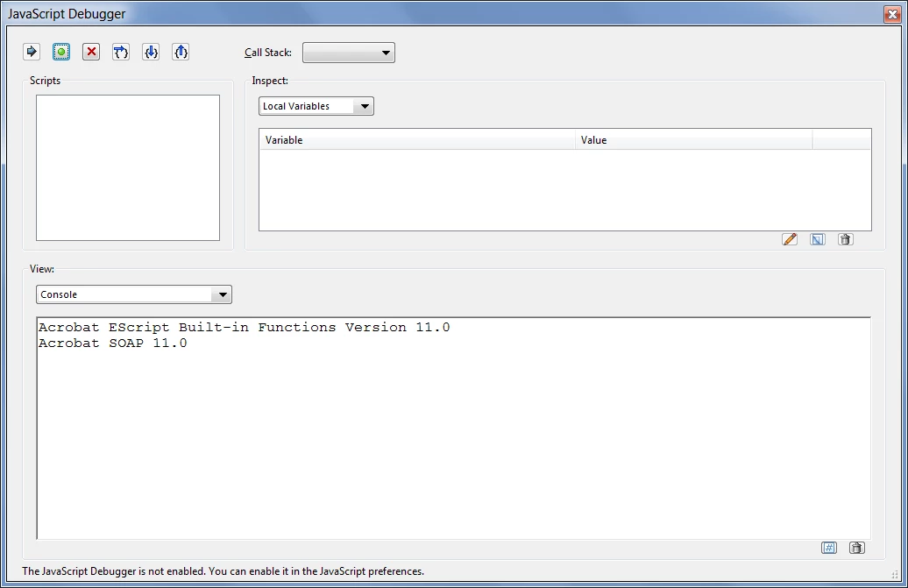Click the Step Over icon
Image resolution: width=908 pixels, height=588 pixels.
pos(121,52)
